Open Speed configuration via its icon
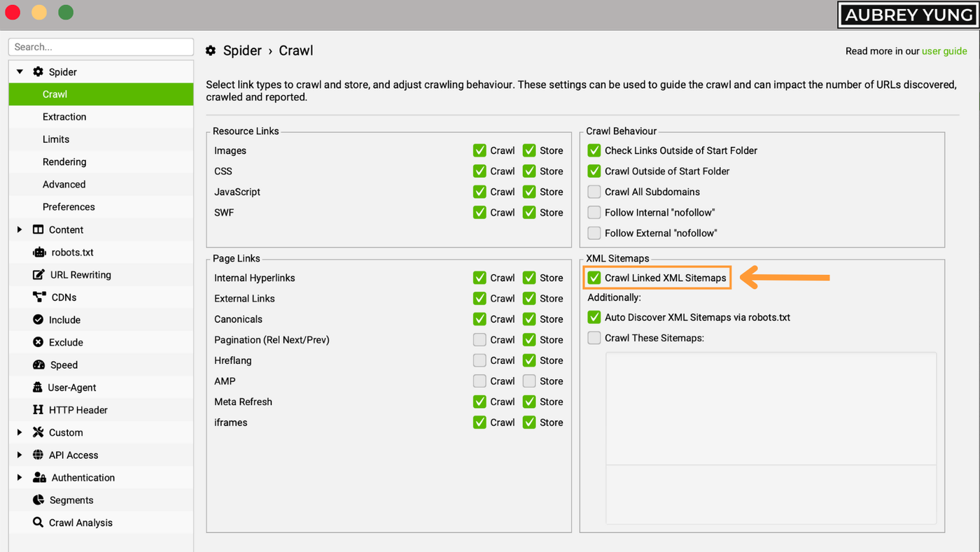Screen dimensions: 980x552 [x=37, y=365]
